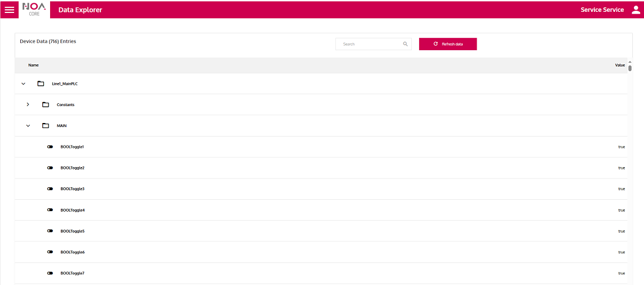
Task: Click the toggle icon beside BOOLToggle5
Action: pos(50,231)
